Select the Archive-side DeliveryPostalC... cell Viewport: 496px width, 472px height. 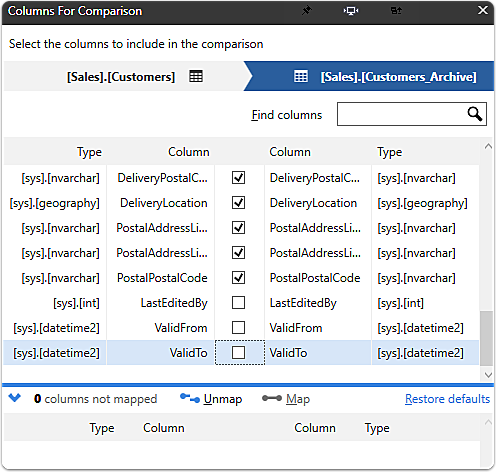pos(318,178)
